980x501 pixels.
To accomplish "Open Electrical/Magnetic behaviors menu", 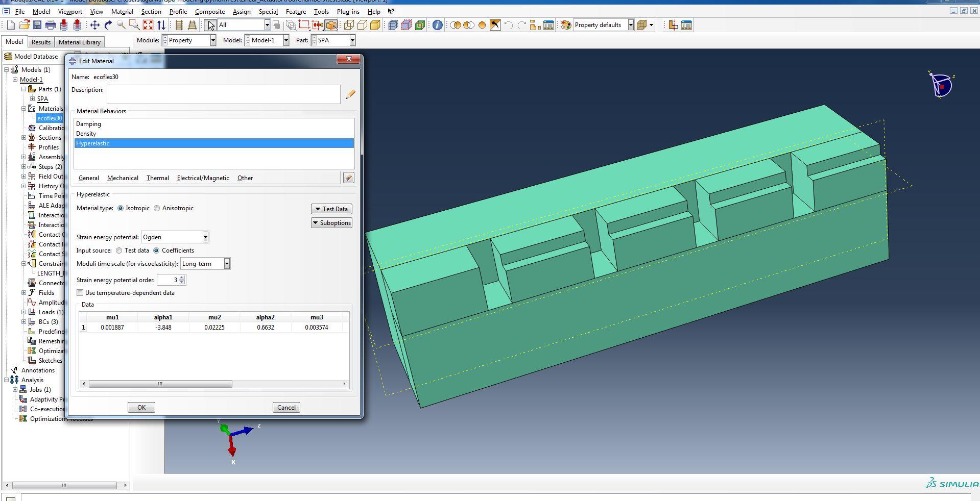I will click(203, 178).
